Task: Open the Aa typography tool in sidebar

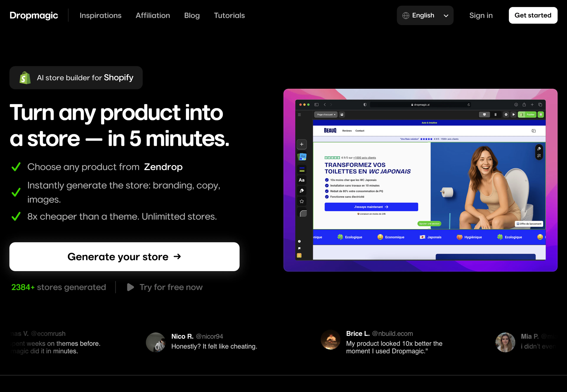Action: click(x=302, y=180)
